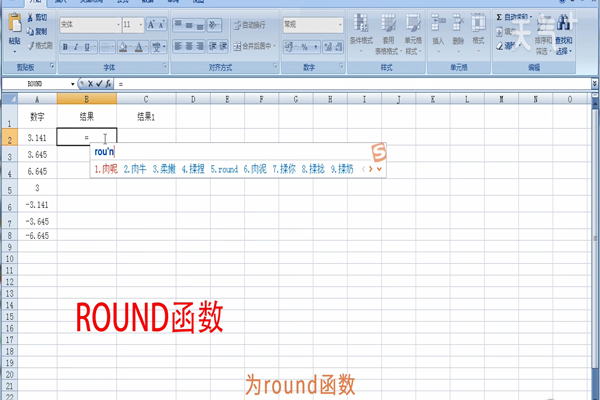
Task: Open the phonetic guide 文 icon
Action: [158, 47]
